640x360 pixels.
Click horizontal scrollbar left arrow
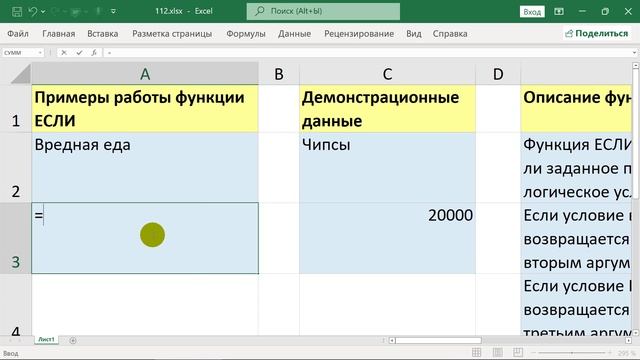[x=392, y=340]
